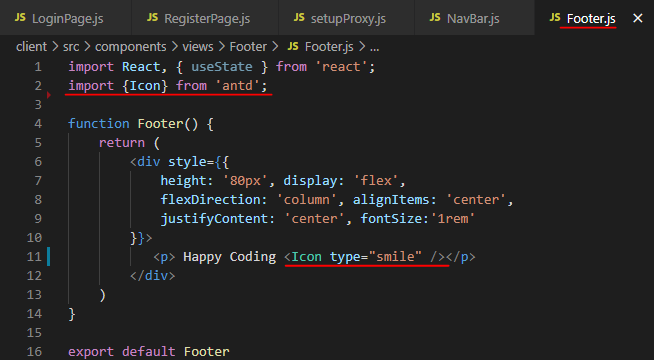
Task: Click the 'alignItems' property
Action: 391,199
